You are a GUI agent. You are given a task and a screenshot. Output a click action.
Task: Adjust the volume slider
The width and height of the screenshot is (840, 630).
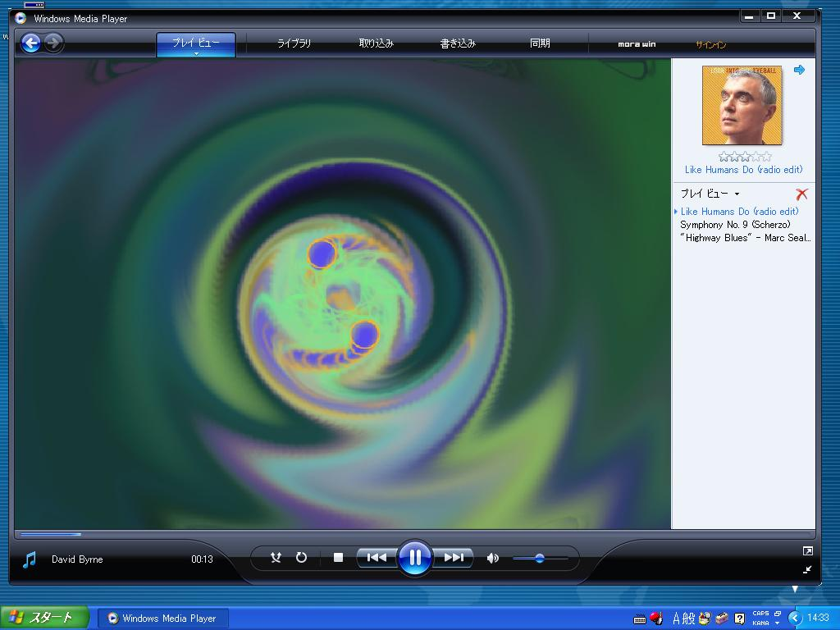540,558
